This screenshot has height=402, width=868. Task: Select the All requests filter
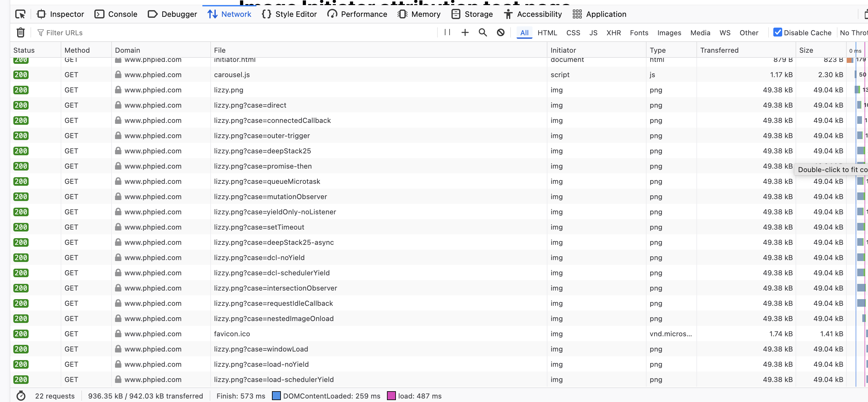524,33
